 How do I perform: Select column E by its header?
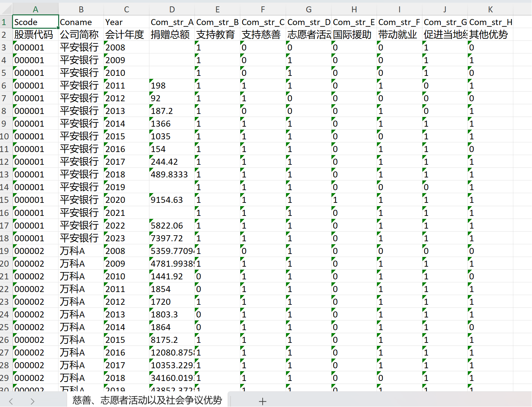coord(218,9)
